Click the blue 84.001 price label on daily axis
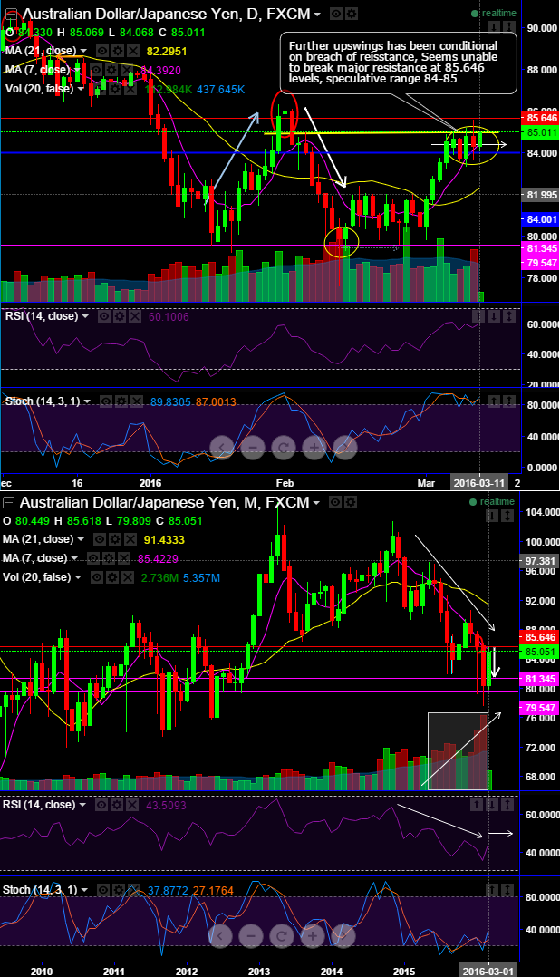 [541, 219]
